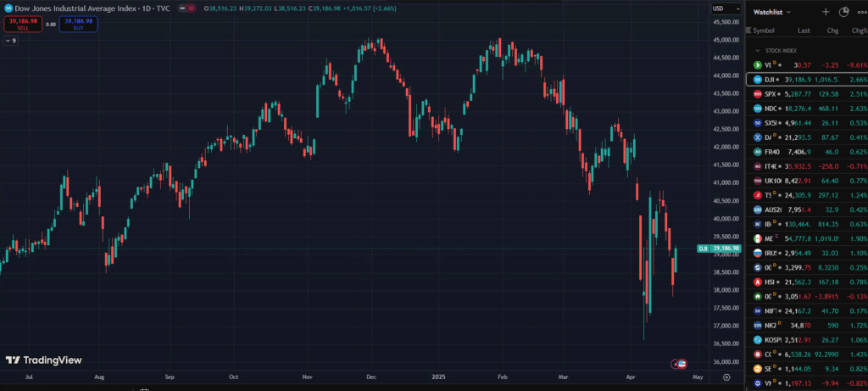Click the SPX red 500 logo icon
Screen dimensions: 868x391
[x=758, y=94]
